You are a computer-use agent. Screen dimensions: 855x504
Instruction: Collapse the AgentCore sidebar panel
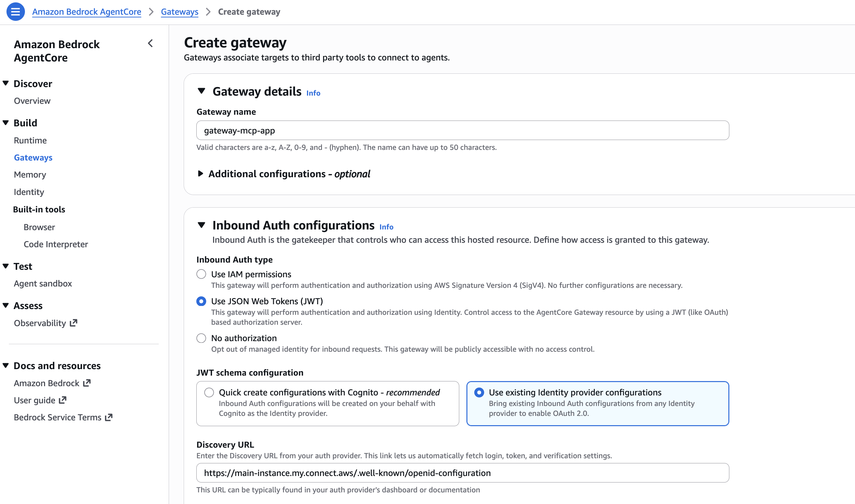[150, 44]
